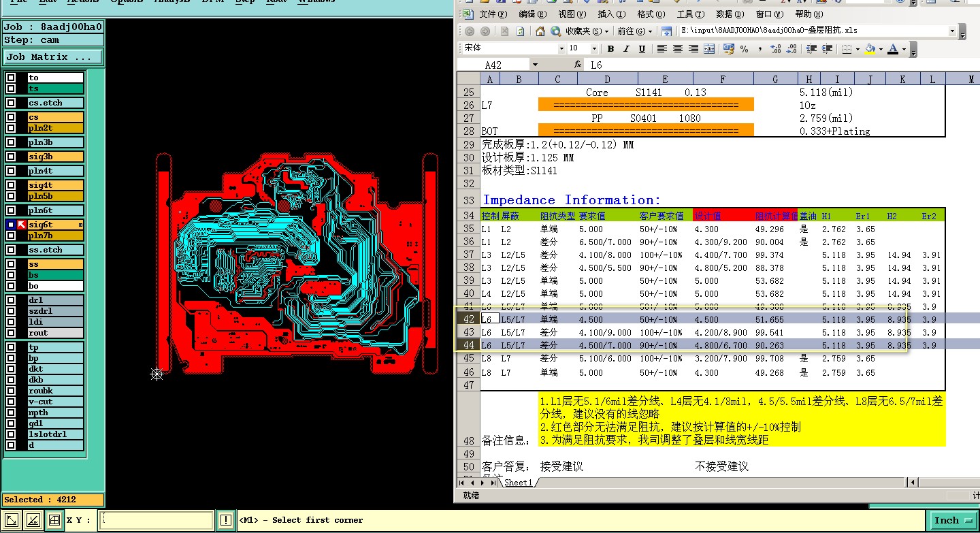
Task: Increase decimal places
Action: (x=776, y=49)
